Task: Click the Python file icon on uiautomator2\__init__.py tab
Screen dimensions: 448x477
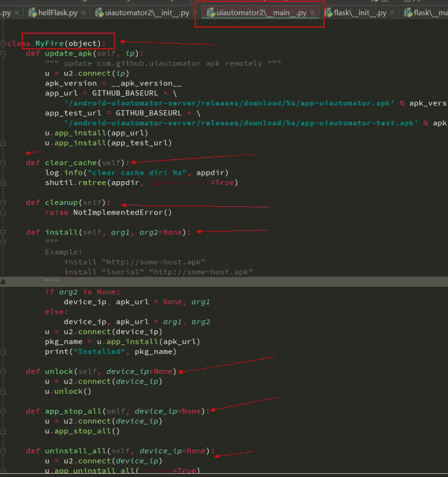Action: coord(99,13)
